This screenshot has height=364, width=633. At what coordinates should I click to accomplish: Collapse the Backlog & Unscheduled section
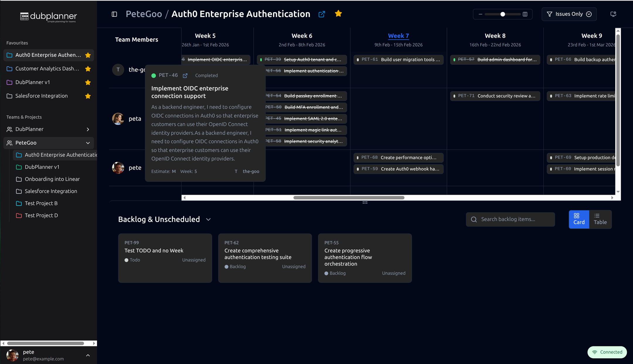point(208,219)
